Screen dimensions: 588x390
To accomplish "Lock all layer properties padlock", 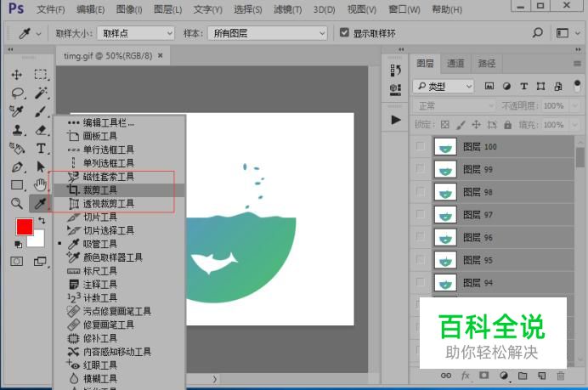I will point(507,125).
